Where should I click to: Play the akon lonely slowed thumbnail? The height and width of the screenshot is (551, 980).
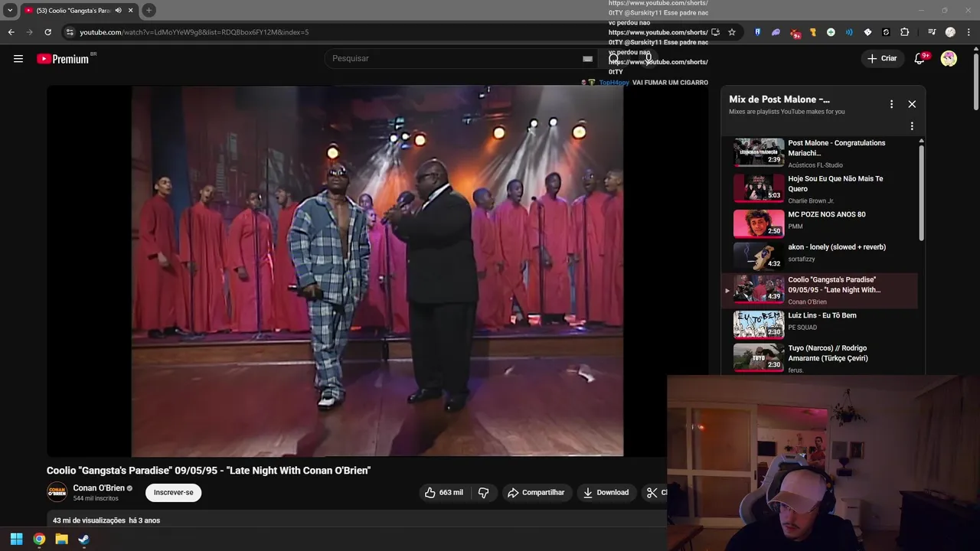pos(759,256)
